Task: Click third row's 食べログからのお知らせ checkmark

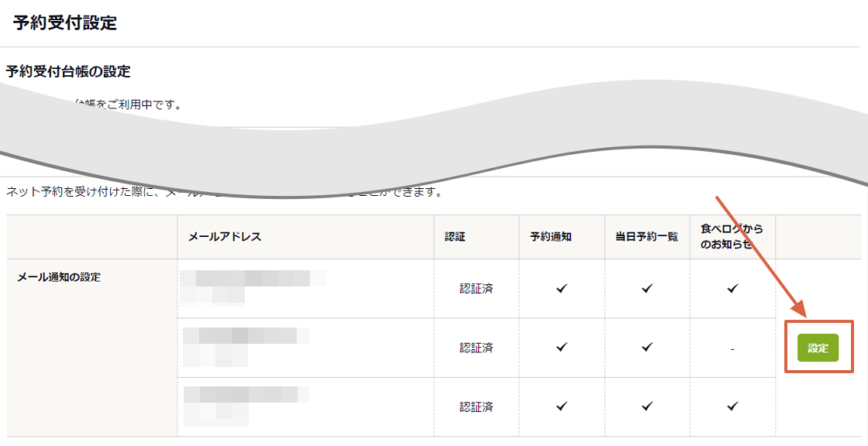Action: click(732, 407)
